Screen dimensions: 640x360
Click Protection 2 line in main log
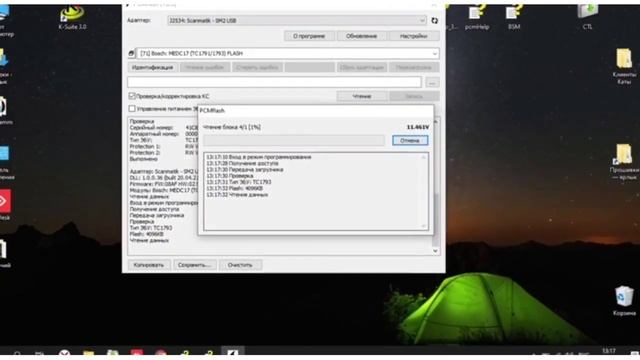[x=163, y=152]
